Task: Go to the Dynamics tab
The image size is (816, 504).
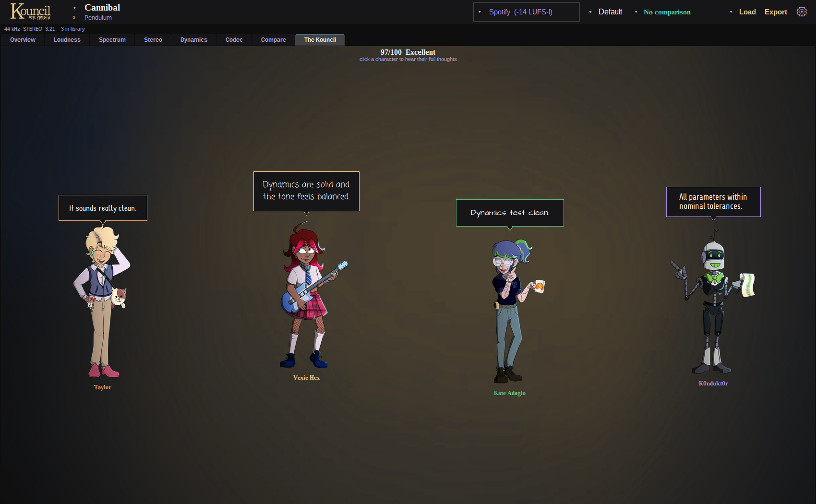Action: click(194, 40)
